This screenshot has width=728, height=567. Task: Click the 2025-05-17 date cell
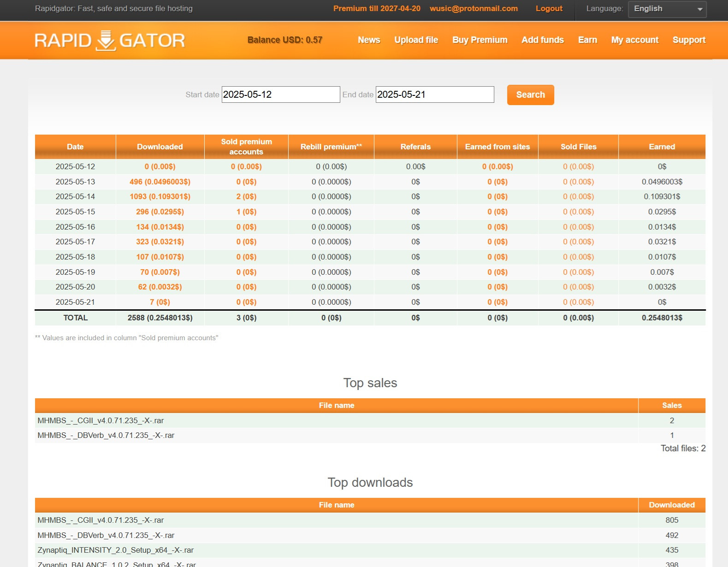point(75,242)
